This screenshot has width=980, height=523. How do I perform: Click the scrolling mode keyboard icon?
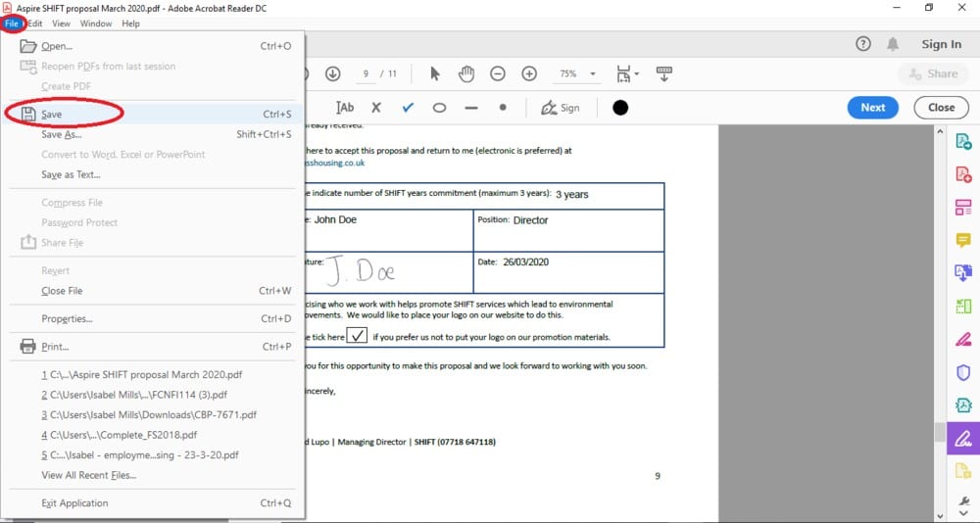pyautogui.click(x=664, y=73)
